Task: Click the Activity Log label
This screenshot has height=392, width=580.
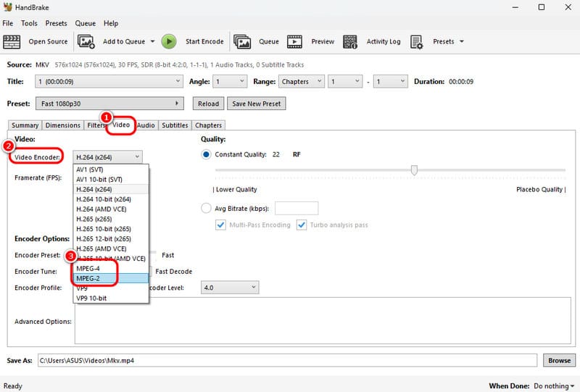Action: [384, 41]
